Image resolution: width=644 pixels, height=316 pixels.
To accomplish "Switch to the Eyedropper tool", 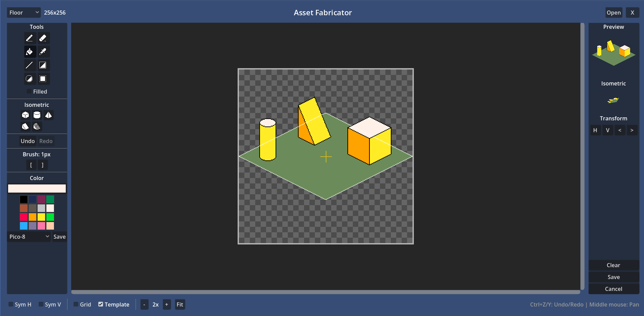I will coord(43,52).
